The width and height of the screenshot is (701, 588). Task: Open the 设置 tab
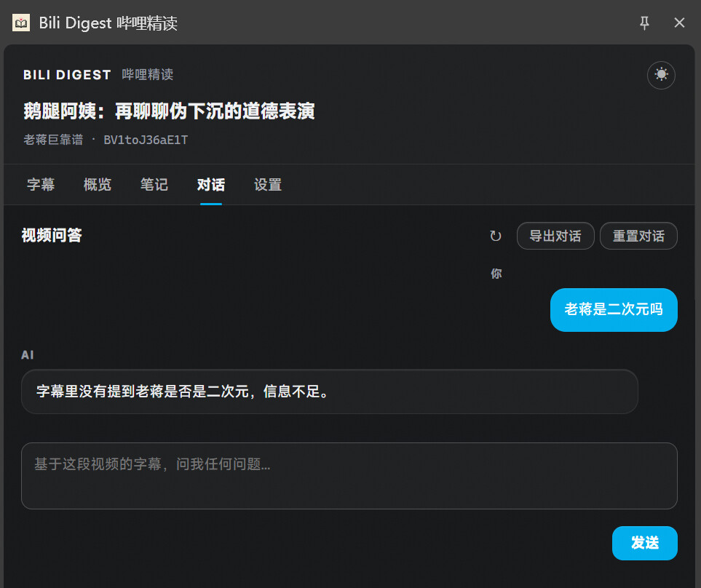tap(268, 185)
